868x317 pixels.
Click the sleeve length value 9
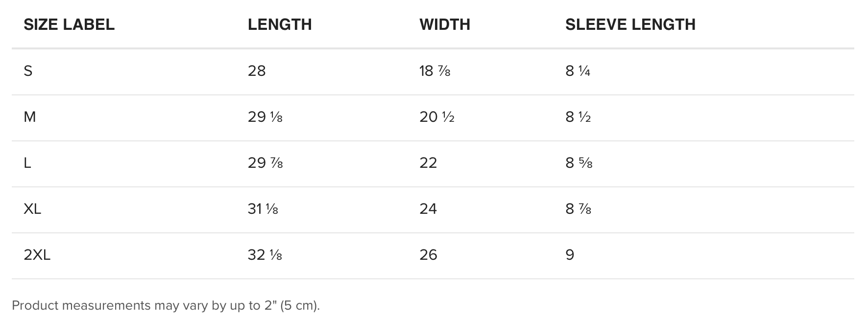pos(570,255)
